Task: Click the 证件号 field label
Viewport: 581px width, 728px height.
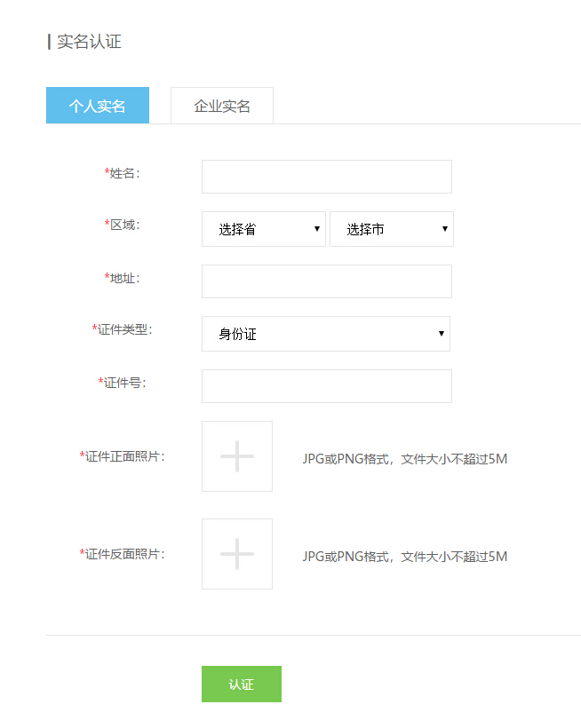Action: coord(123,383)
